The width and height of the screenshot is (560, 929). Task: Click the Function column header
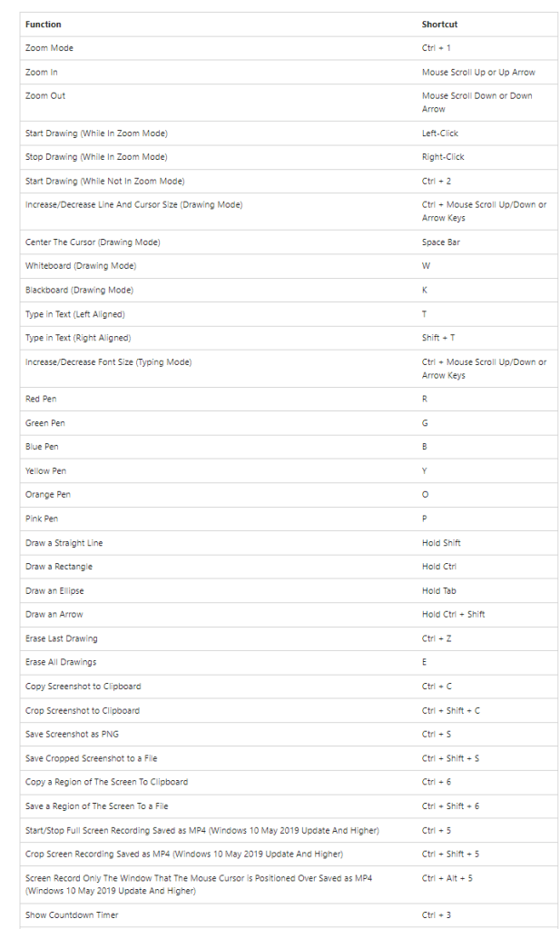click(44, 25)
